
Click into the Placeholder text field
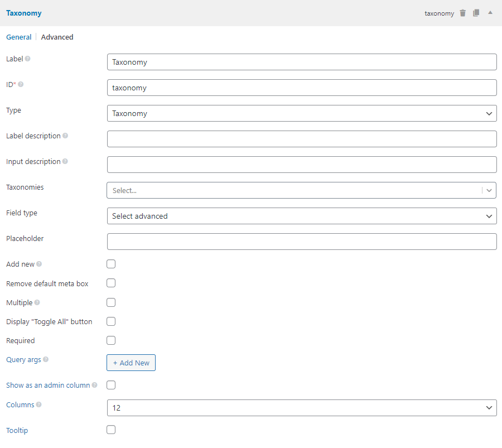point(301,242)
